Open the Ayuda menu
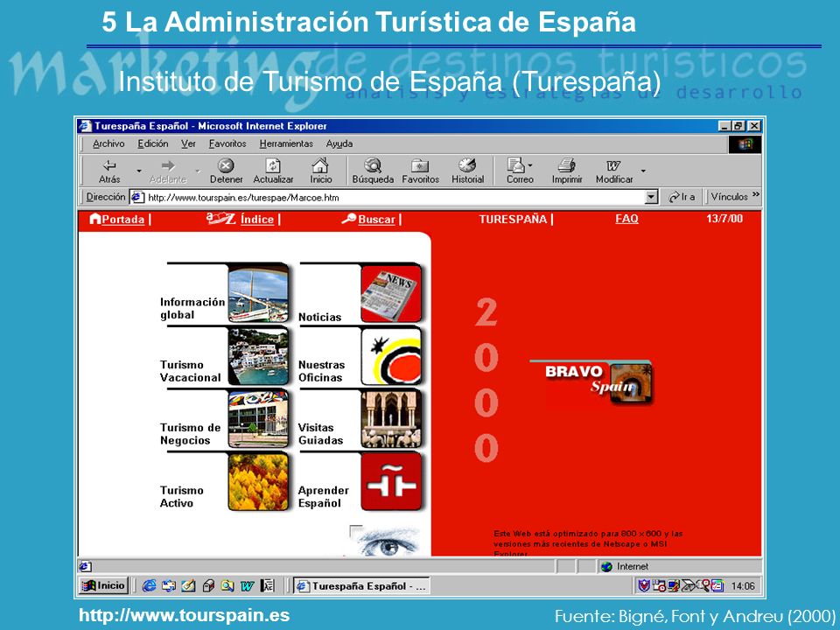Screen dimensions: 840x630 coord(339,143)
